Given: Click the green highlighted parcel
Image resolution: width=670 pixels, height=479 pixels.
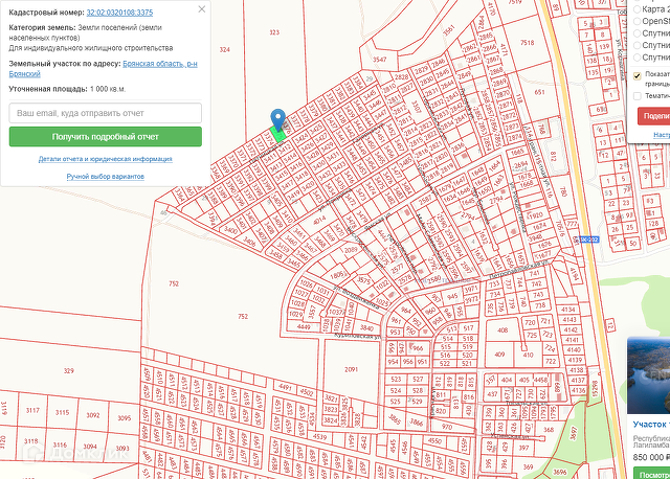Looking at the screenshot, I should [278, 135].
